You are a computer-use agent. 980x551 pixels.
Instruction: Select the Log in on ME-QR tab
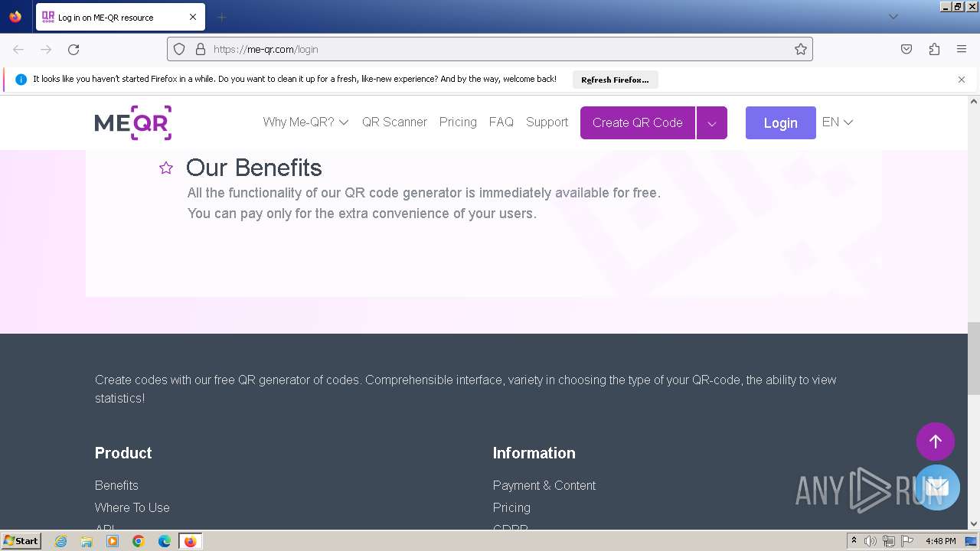coord(120,17)
